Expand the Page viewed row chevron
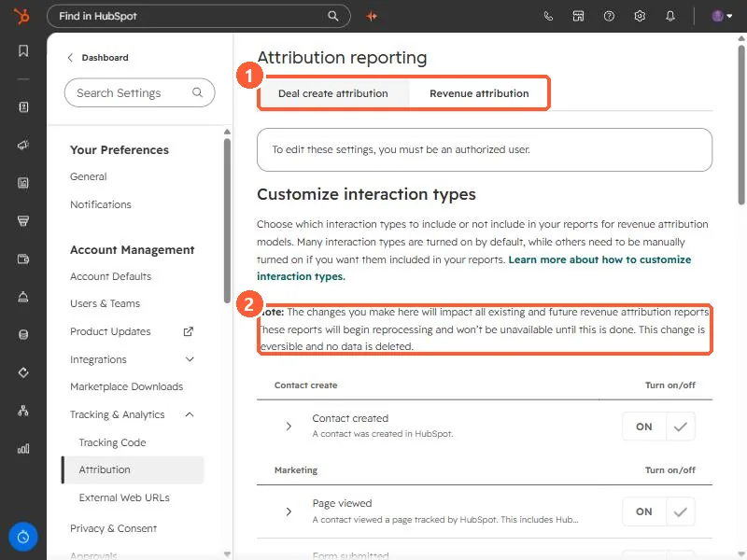This screenshot has height=560, width=747. click(x=289, y=511)
